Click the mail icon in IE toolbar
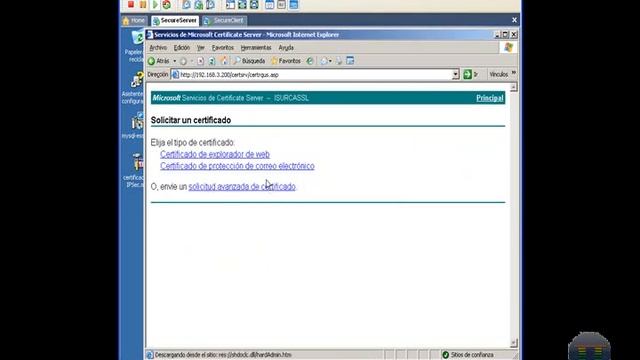Viewport: 640px width, 360px height. point(324,61)
